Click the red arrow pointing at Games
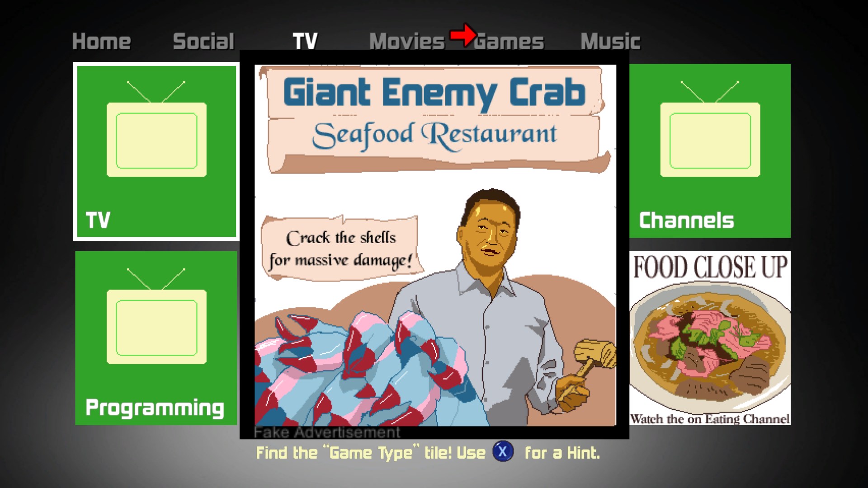 point(463,34)
